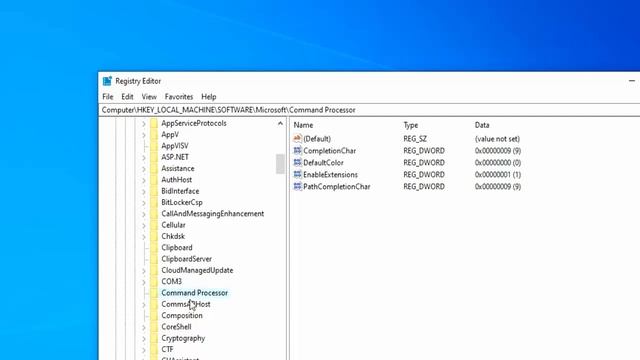Click the COM3 folder icon
Viewport: 640px width, 360px height.
click(x=154, y=282)
